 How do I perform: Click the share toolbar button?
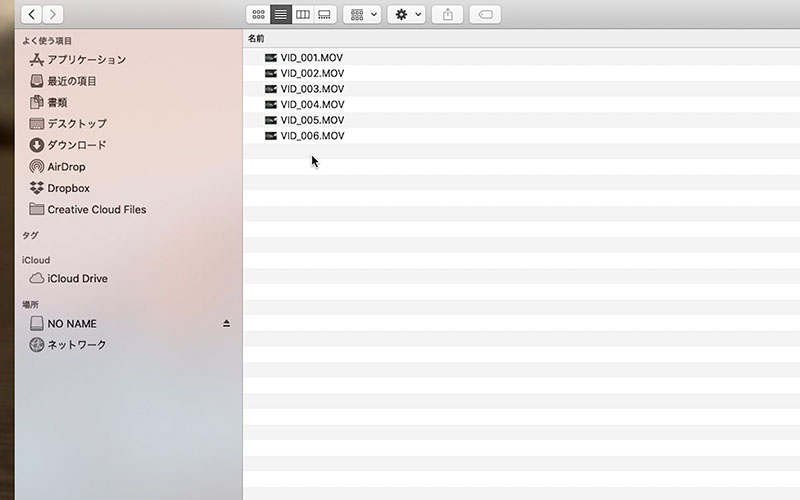[x=447, y=14]
